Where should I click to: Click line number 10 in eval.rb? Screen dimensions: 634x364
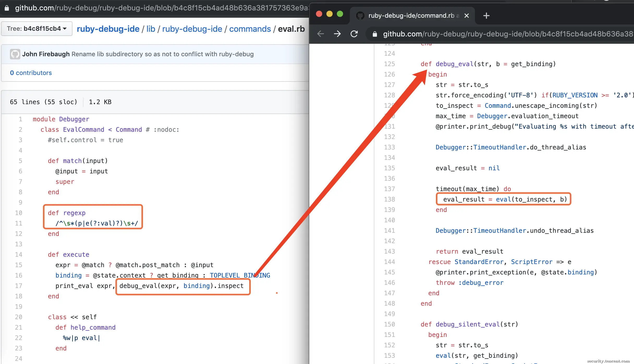point(19,213)
